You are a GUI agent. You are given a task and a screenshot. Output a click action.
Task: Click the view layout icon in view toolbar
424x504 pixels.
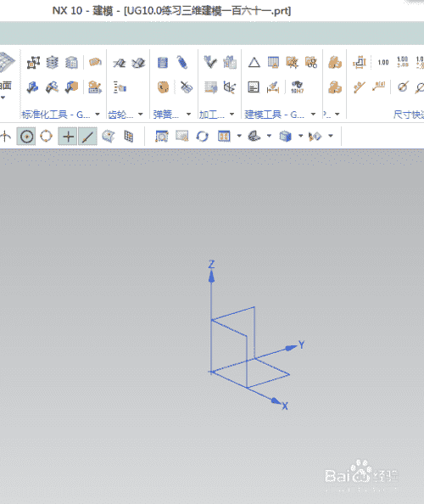224,137
